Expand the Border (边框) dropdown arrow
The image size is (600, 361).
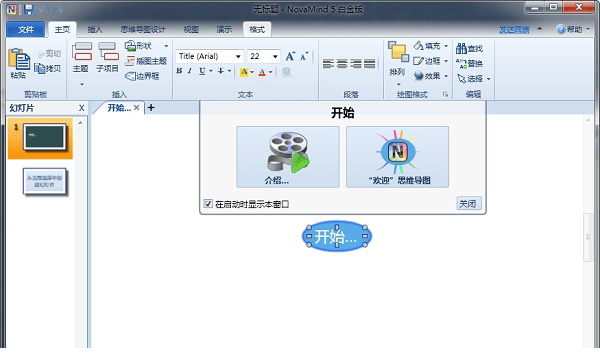(x=446, y=61)
